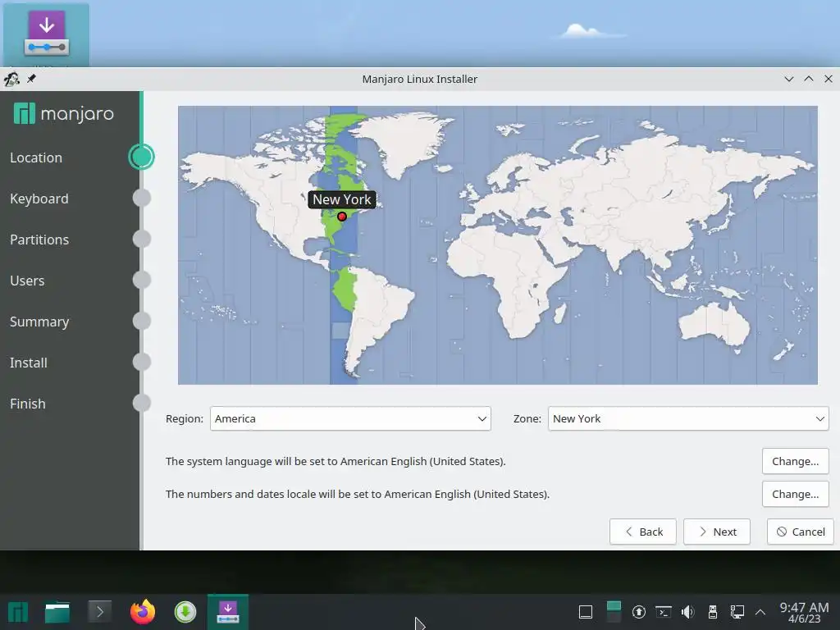Expand hidden system tray icons arrow
Screen dimensions: 840x630
[x=760, y=612]
